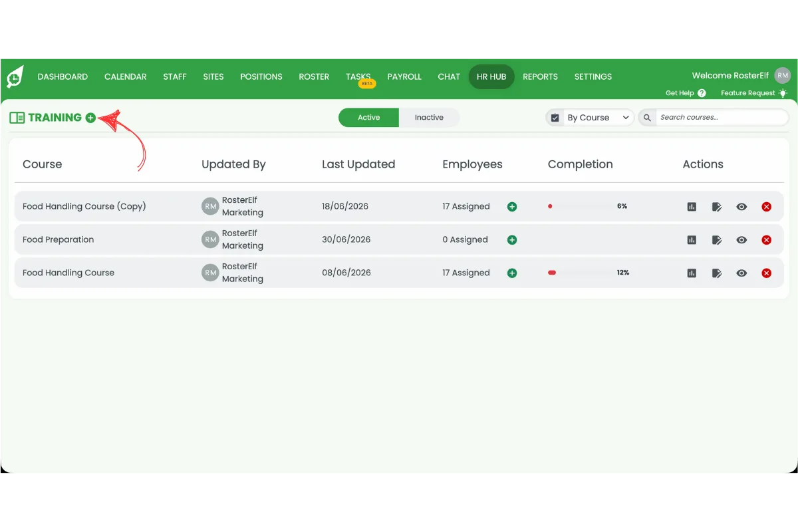
Task: View Food Handling Course (Copy) with eye icon
Action: pyautogui.click(x=741, y=207)
